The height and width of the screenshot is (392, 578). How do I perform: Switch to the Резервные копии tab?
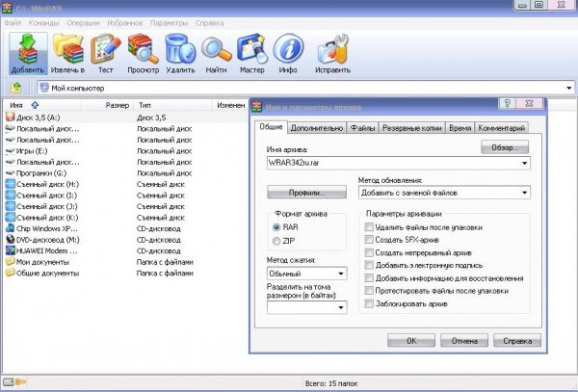411,128
